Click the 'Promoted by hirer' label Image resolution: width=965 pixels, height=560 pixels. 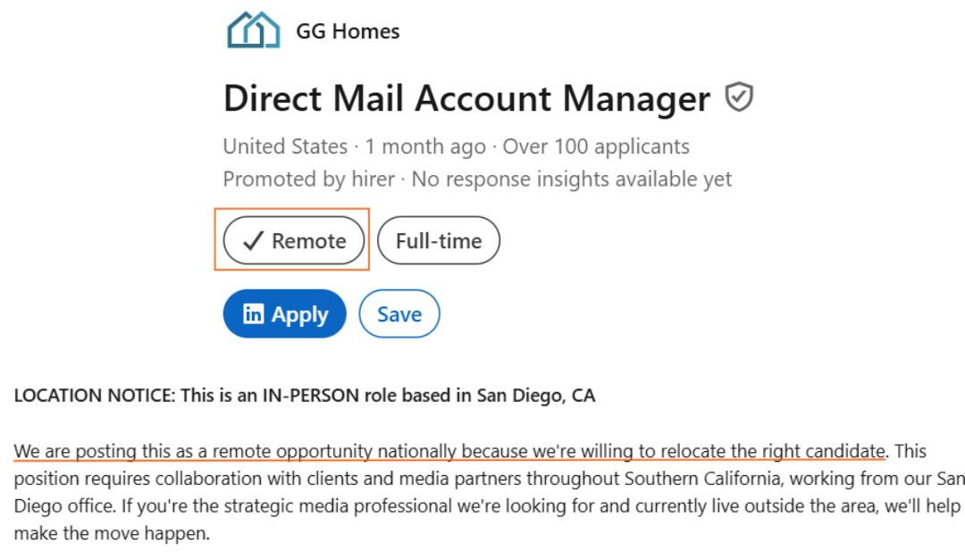[308, 180]
